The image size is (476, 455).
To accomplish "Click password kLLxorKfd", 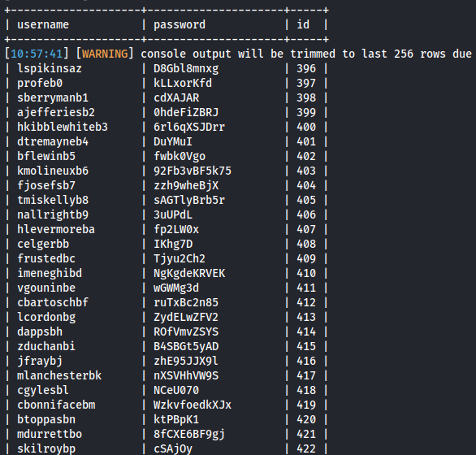I will pyautogui.click(x=183, y=83).
